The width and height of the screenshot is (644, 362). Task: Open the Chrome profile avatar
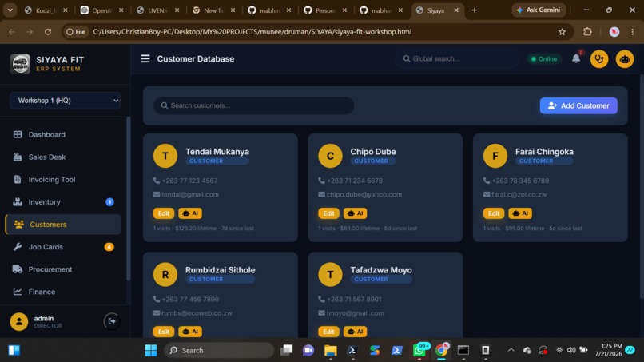(614, 32)
